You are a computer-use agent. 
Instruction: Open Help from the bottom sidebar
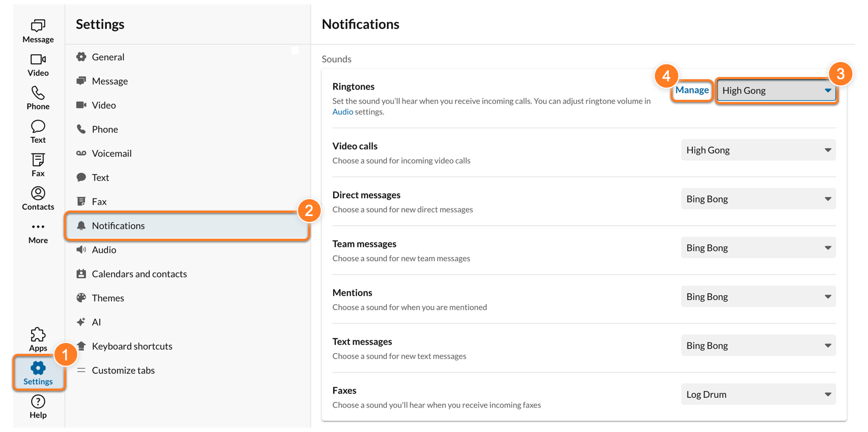(37, 406)
